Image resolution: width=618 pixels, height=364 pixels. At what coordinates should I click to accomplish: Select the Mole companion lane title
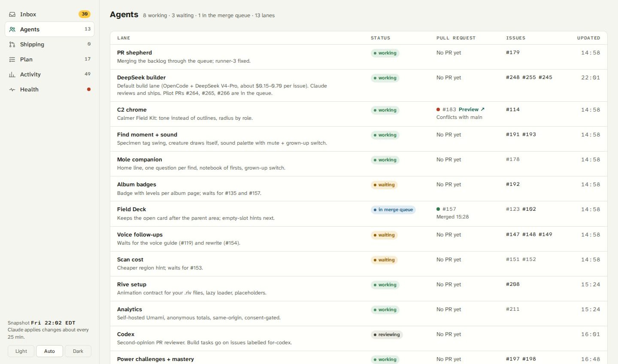(139, 160)
